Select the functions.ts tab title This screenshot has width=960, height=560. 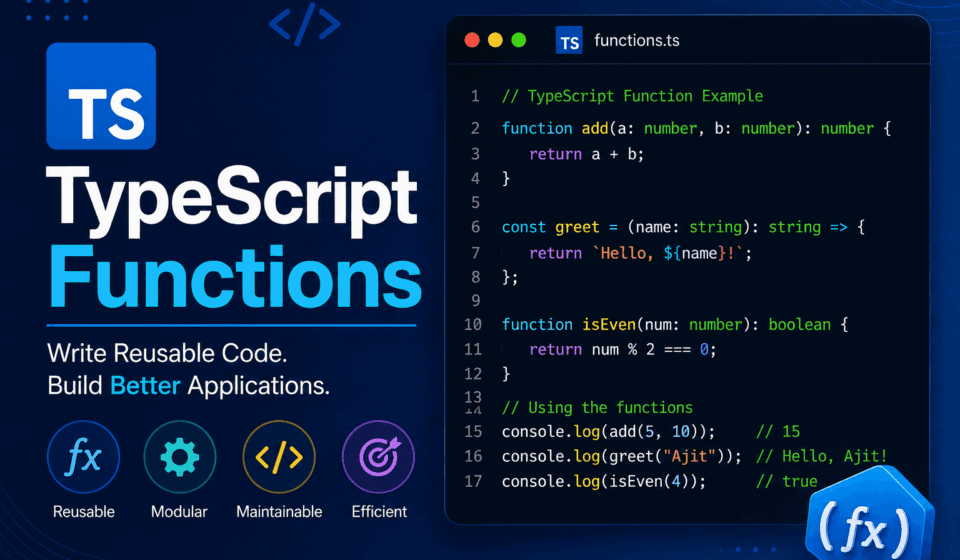[637, 40]
